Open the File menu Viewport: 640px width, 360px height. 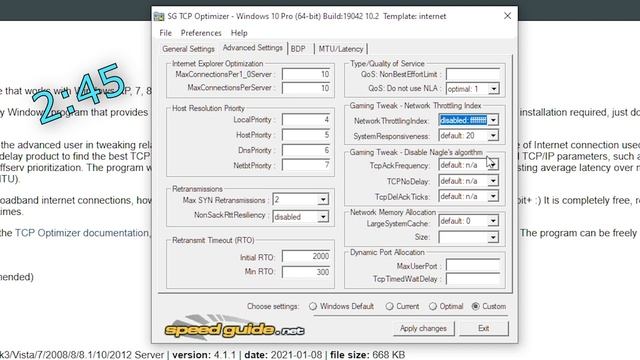165,33
